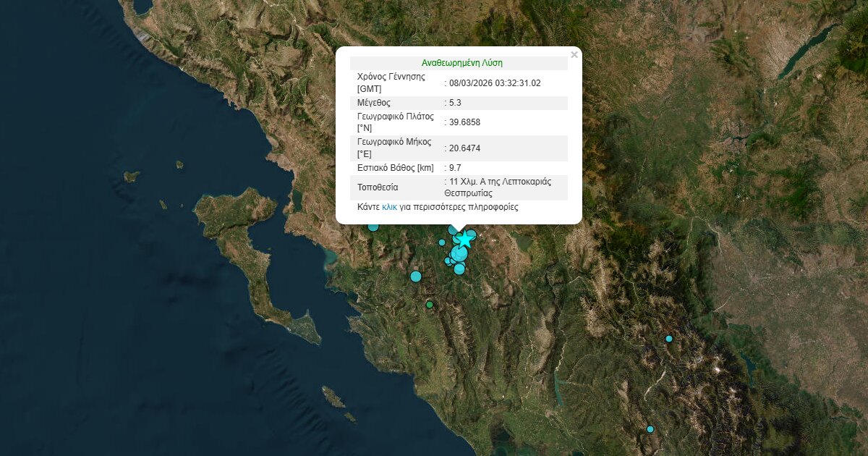Click the latitude value 39.6858

pos(465,122)
